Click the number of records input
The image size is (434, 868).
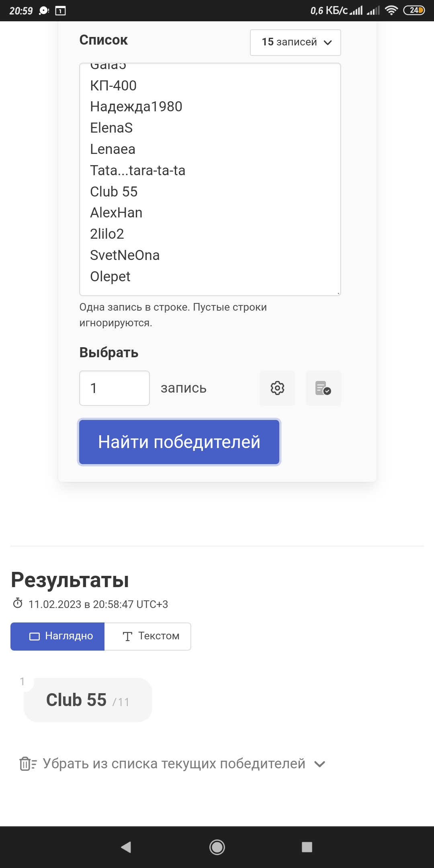point(115,388)
